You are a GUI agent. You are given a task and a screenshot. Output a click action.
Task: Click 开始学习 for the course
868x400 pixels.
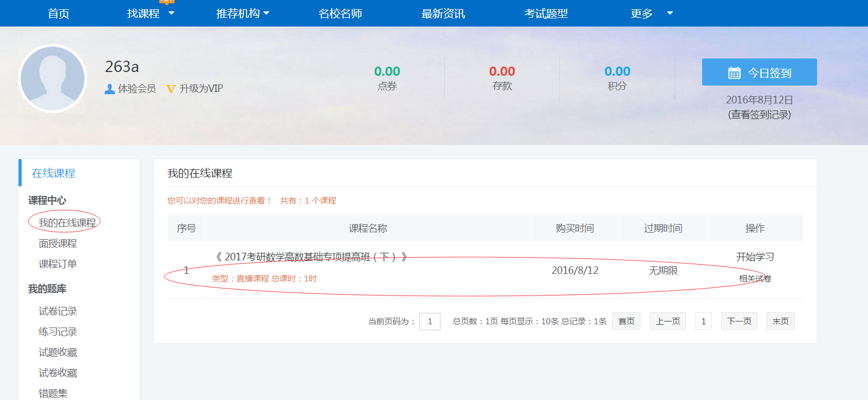click(x=755, y=257)
